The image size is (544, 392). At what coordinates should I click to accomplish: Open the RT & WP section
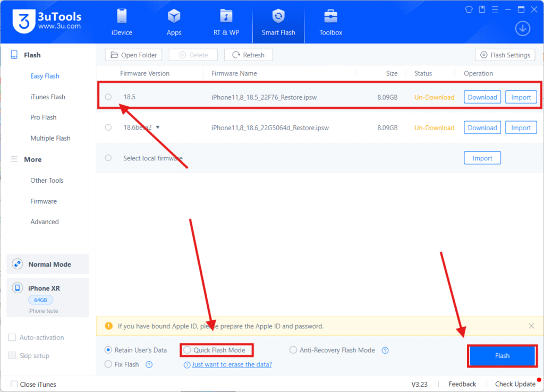coord(226,22)
